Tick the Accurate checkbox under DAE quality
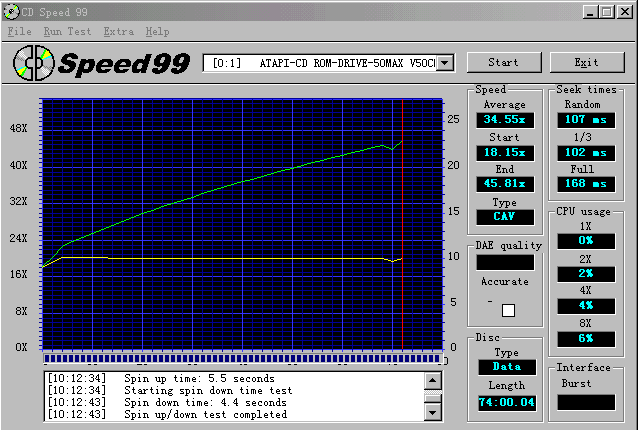This screenshot has width=638, height=430. (x=508, y=310)
